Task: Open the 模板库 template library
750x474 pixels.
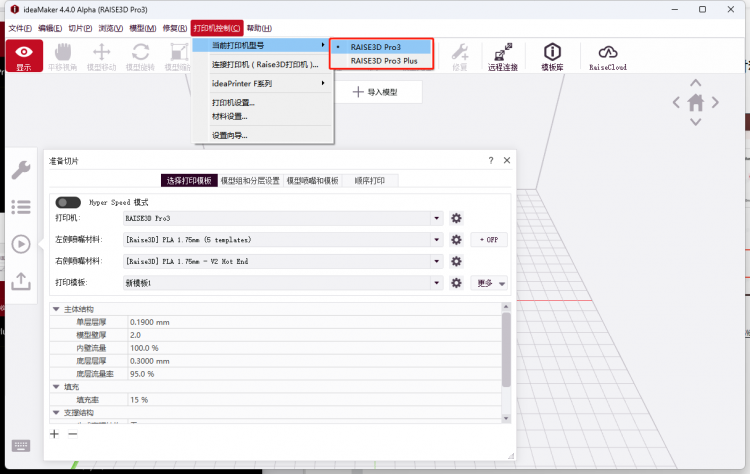Action: (552, 57)
